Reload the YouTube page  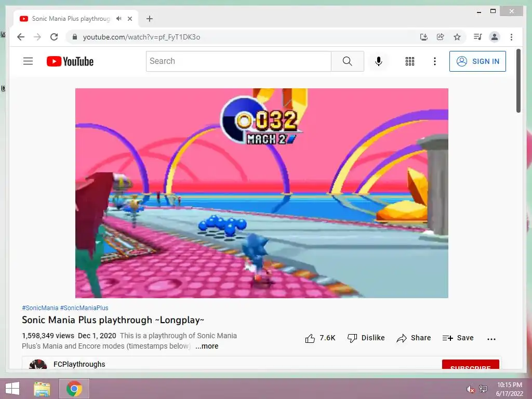coord(54,37)
